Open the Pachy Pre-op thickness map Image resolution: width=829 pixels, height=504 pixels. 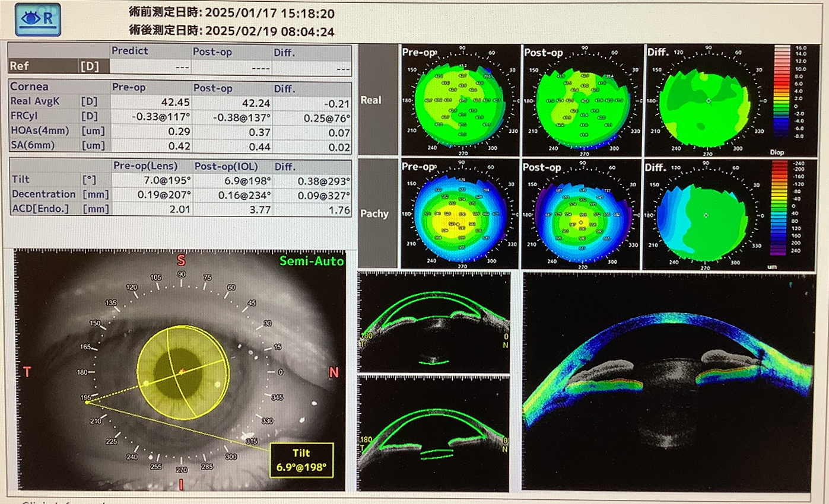(x=460, y=215)
